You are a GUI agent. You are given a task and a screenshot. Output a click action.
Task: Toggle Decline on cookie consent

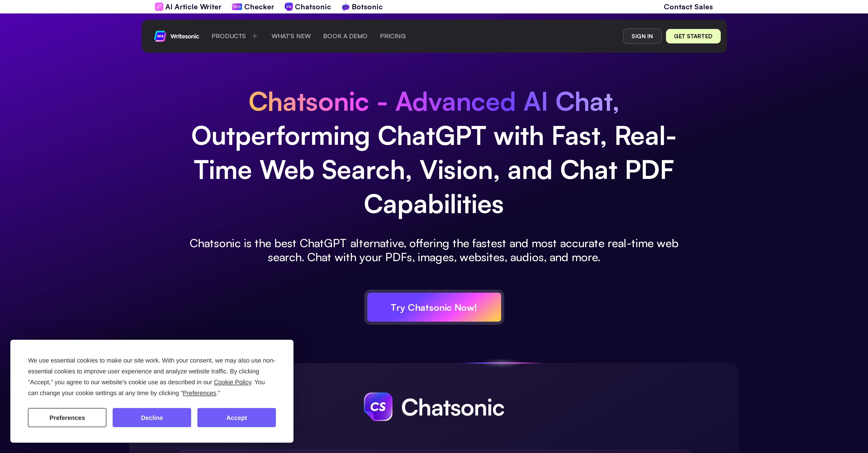tap(152, 417)
